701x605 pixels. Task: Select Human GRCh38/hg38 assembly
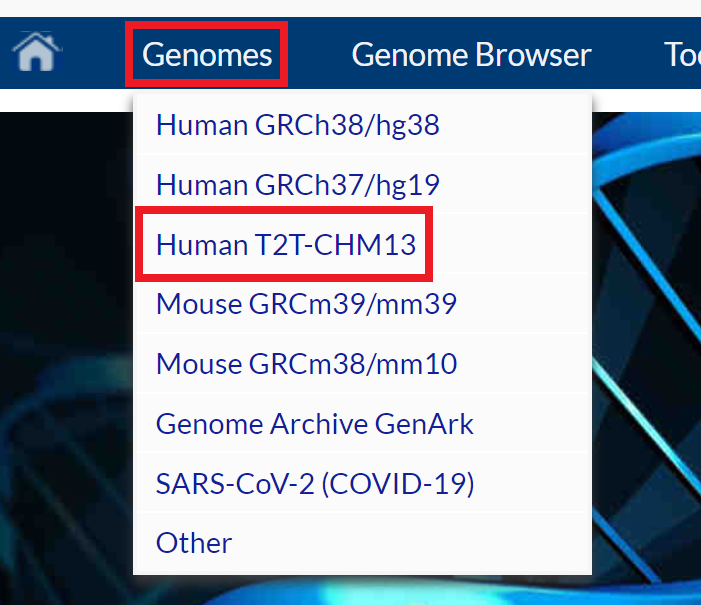coord(297,125)
